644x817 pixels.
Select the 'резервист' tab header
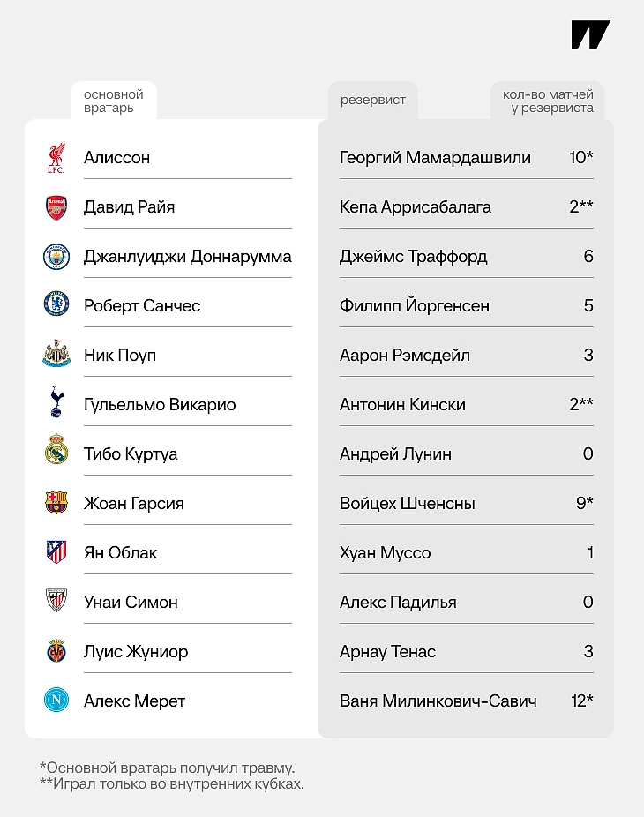pyautogui.click(x=373, y=100)
